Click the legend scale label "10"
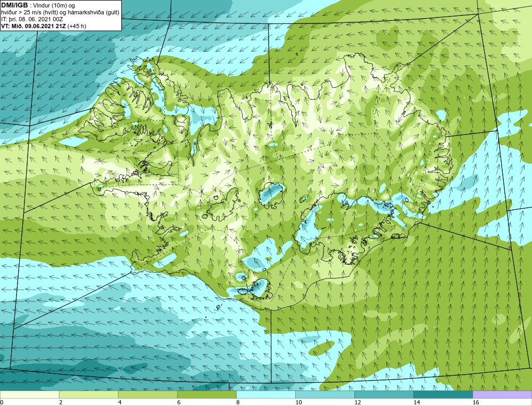Viewport: 532px width, 406px height. 298,402
